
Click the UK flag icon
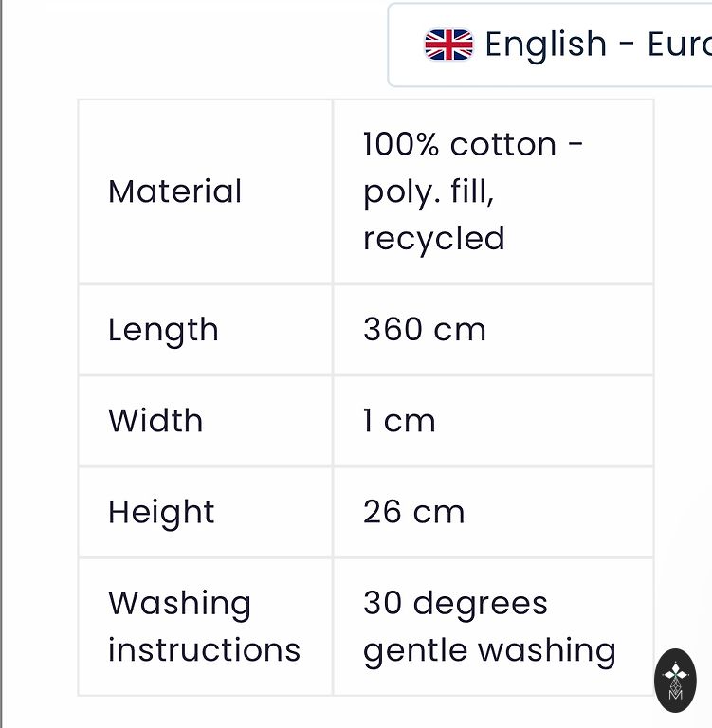(448, 45)
